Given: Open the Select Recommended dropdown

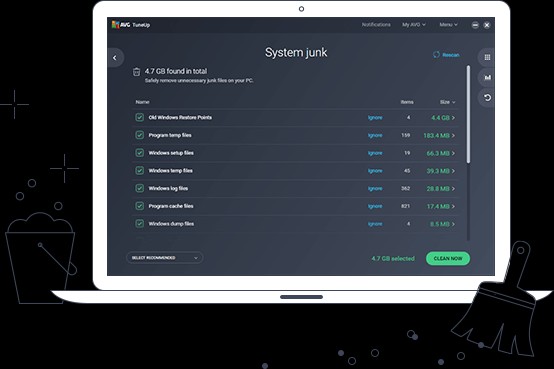Looking at the screenshot, I should pyautogui.click(x=165, y=258).
